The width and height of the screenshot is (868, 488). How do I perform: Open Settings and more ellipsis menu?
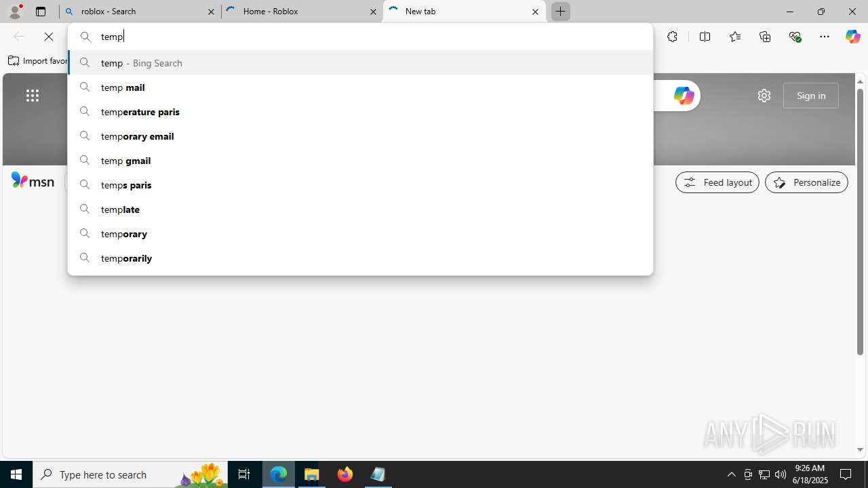pos(825,37)
